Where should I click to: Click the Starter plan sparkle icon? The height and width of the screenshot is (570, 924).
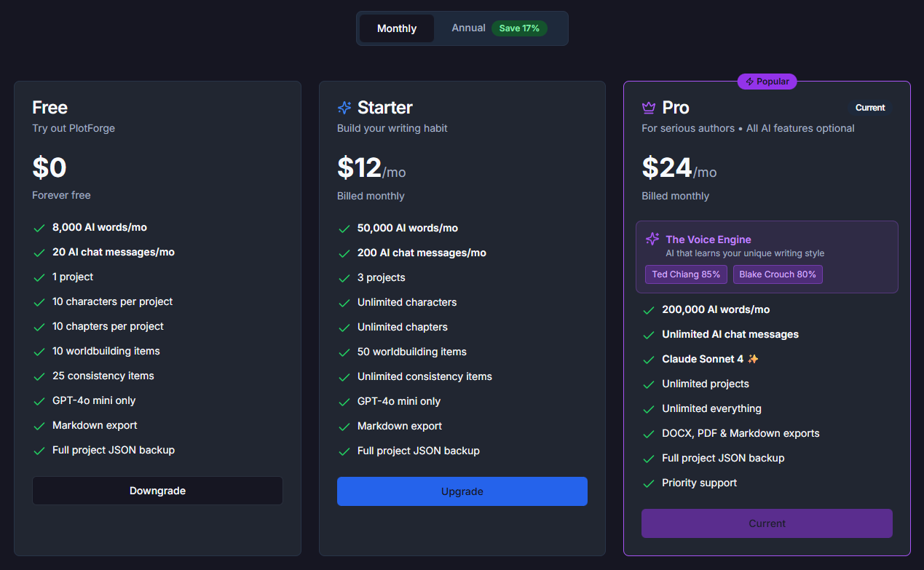344,108
